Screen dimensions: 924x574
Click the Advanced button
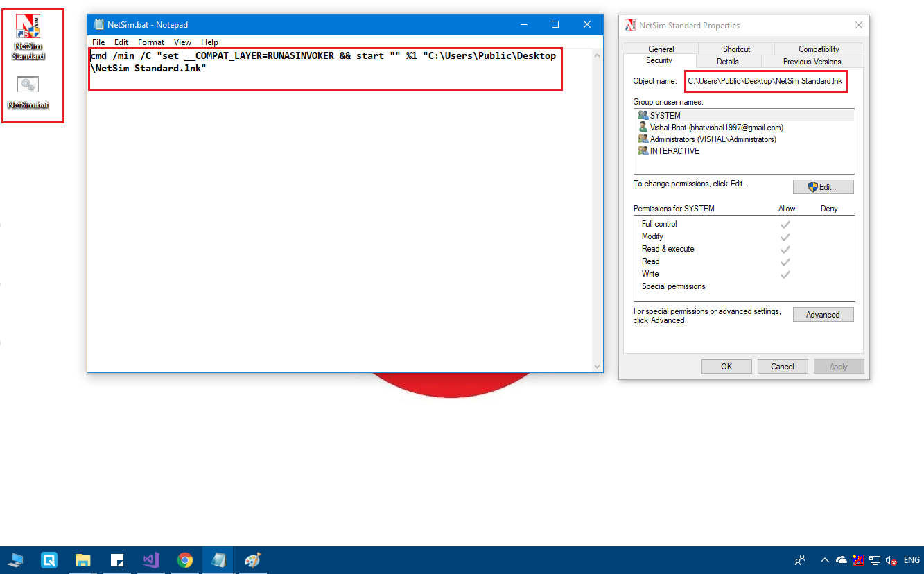pos(823,315)
